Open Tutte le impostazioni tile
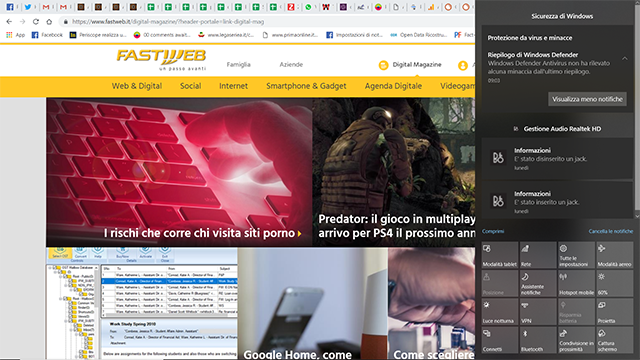Viewport: 640px width, 360px height. click(576, 255)
